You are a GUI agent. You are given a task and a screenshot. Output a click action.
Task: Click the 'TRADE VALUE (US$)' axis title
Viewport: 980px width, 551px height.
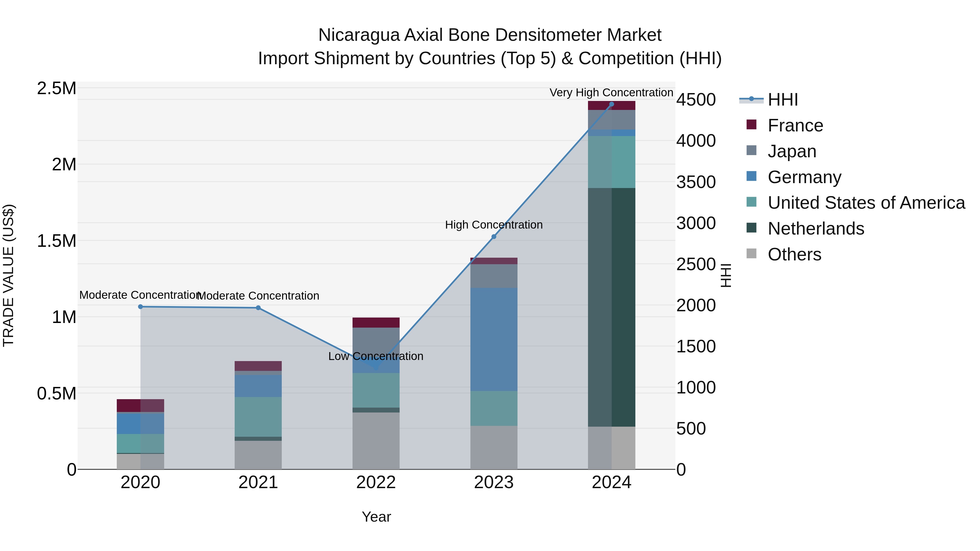coord(8,275)
